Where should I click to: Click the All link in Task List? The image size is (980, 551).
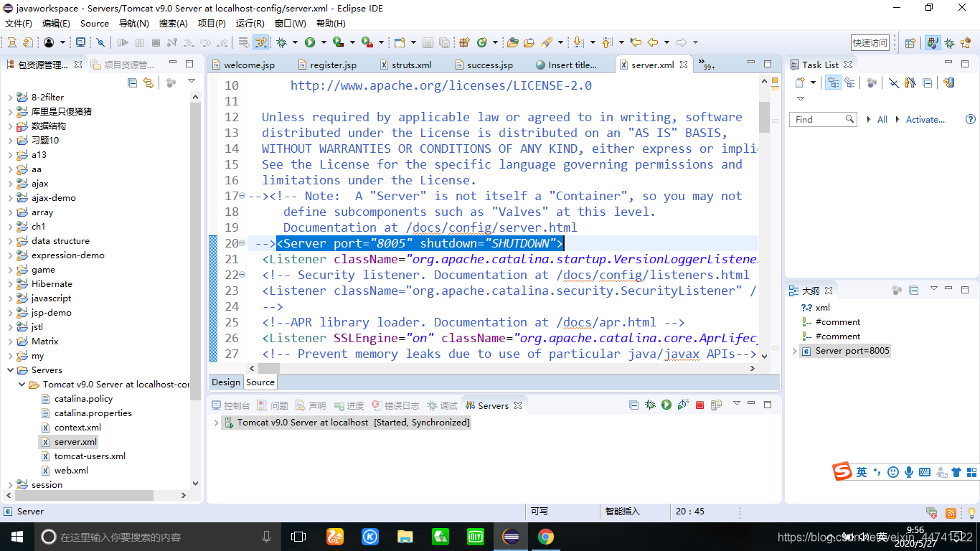pyautogui.click(x=882, y=119)
